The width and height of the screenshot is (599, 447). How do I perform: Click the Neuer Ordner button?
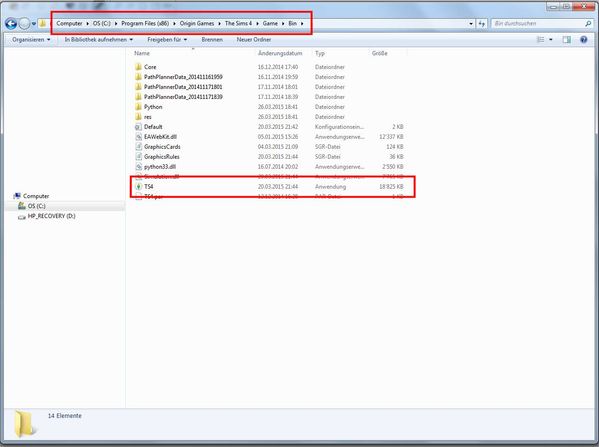pyautogui.click(x=254, y=39)
